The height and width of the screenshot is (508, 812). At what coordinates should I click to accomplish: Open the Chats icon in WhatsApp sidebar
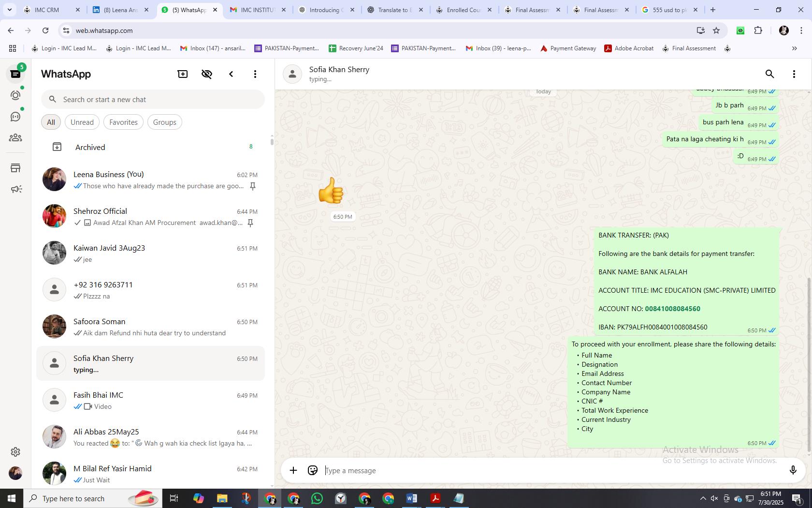click(15, 74)
